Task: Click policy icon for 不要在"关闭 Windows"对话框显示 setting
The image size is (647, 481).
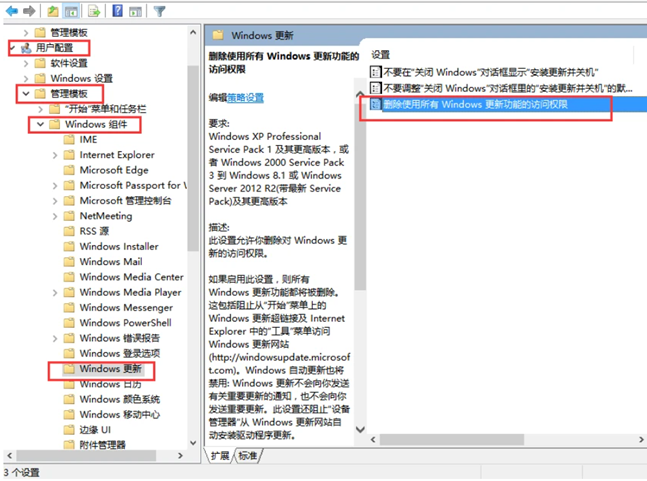Action: coord(375,72)
